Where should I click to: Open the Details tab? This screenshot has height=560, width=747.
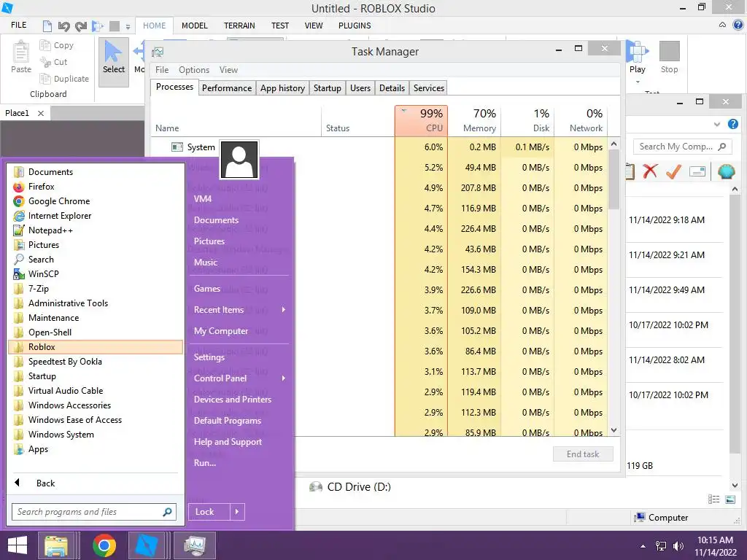tap(392, 88)
